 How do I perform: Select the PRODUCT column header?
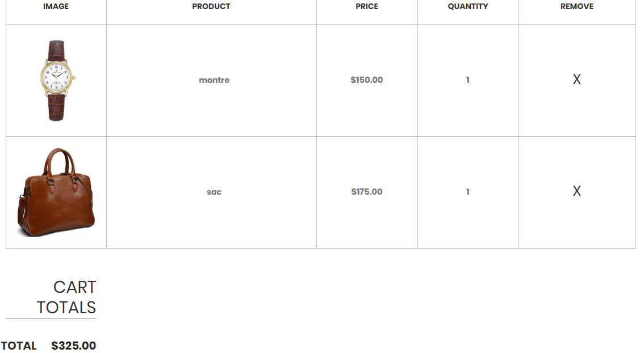[211, 7]
